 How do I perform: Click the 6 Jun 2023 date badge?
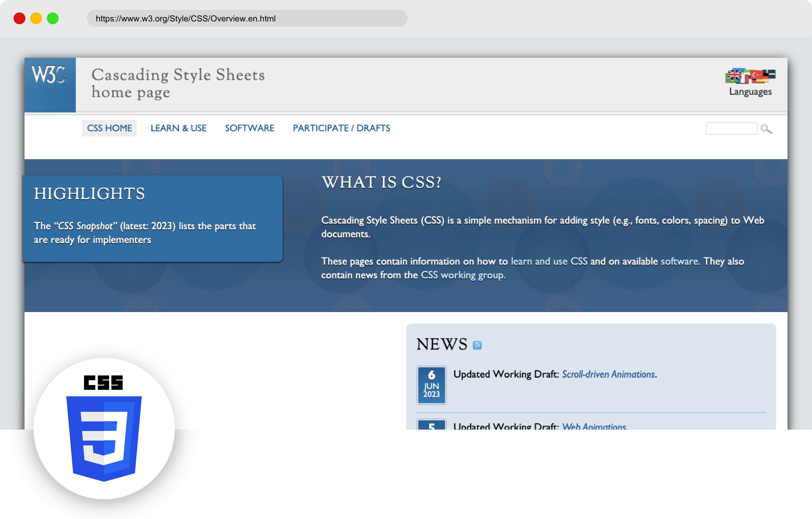pyautogui.click(x=431, y=385)
